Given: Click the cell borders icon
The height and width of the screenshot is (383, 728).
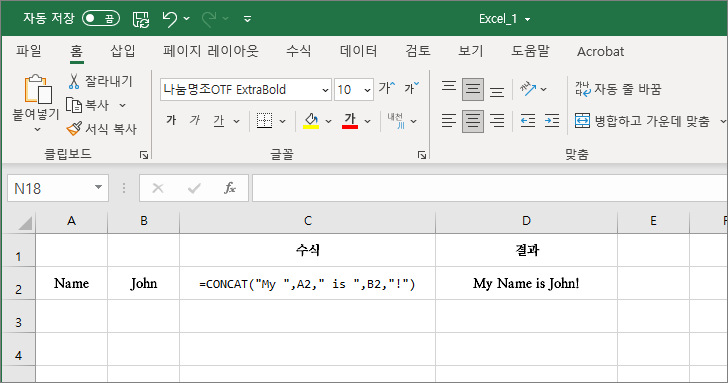Looking at the screenshot, I should [265, 121].
